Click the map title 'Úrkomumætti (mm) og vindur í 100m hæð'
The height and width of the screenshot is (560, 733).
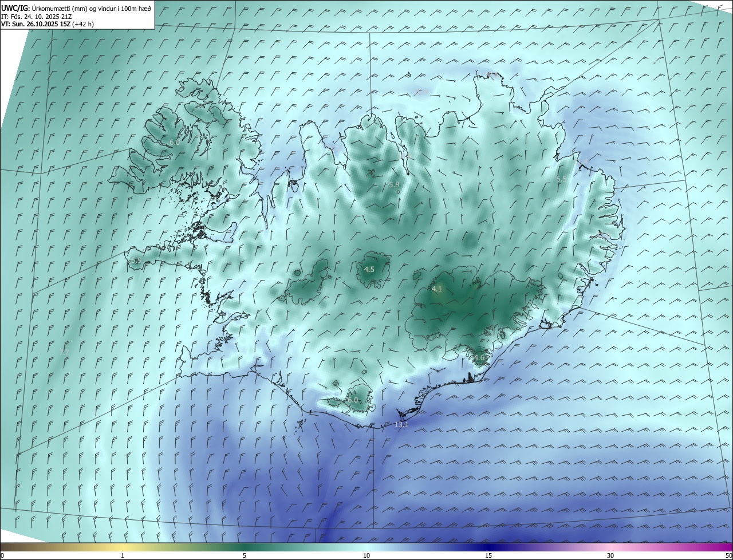click(x=92, y=7)
